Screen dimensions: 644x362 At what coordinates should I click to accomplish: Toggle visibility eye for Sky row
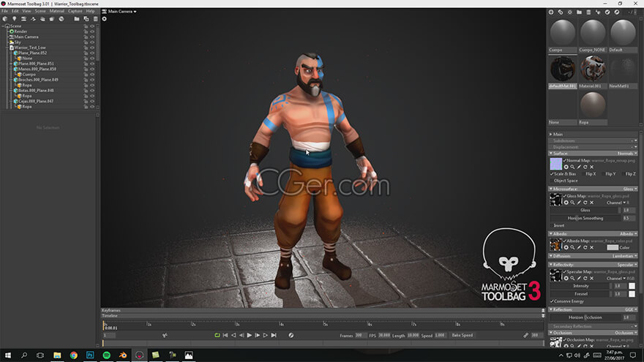click(x=92, y=42)
